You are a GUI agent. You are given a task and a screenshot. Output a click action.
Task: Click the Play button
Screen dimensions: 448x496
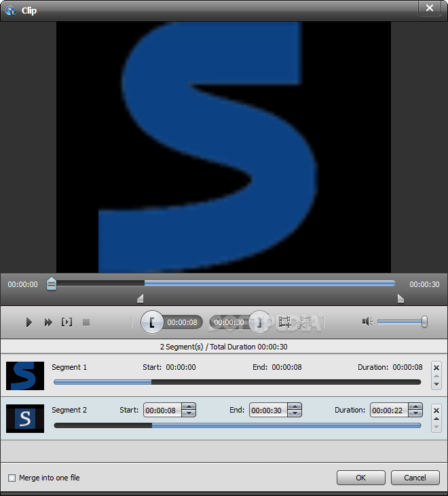point(29,322)
